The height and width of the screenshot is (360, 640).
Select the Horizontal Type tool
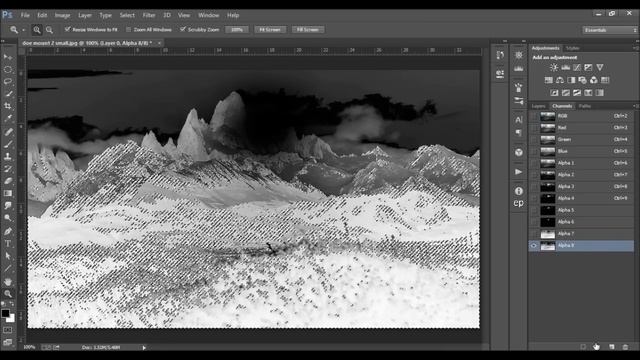click(x=8, y=244)
